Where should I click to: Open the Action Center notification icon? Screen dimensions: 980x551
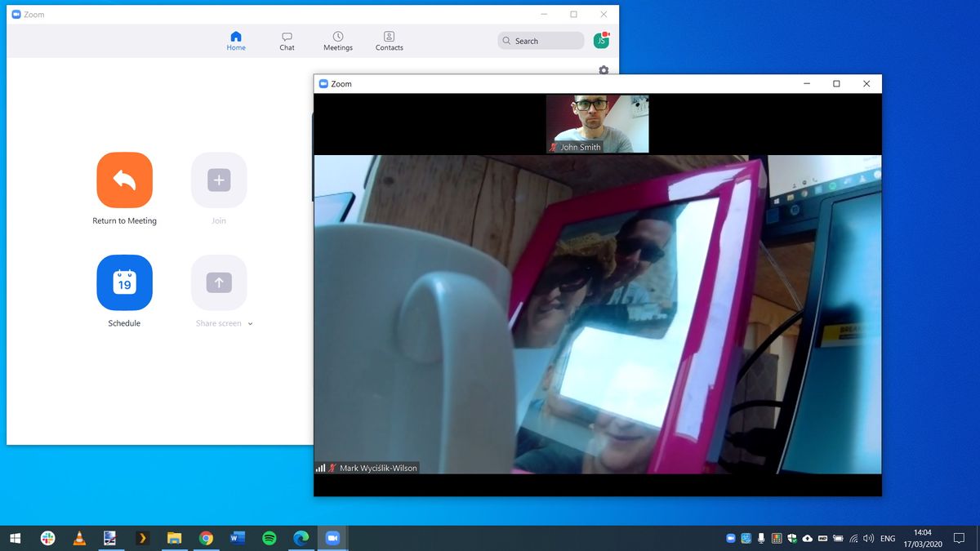[960, 538]
